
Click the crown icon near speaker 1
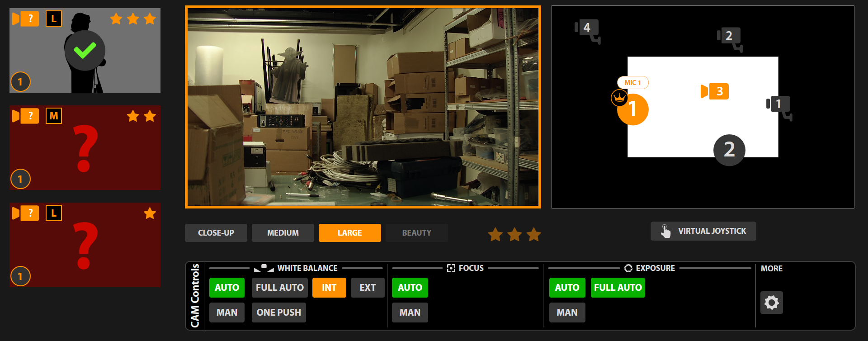(x=619, y=97)
